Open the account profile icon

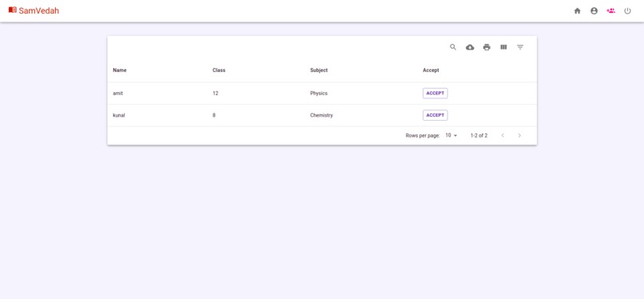coord(594,11)
